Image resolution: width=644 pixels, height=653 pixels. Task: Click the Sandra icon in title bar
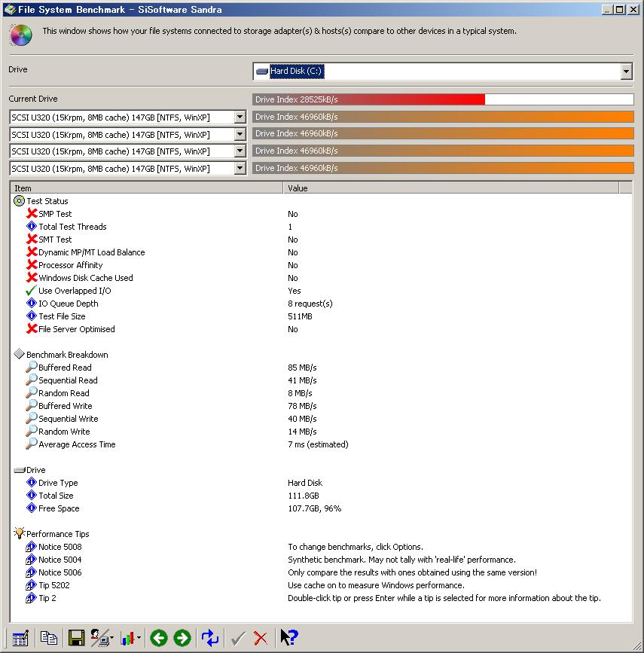coord(10,9)
